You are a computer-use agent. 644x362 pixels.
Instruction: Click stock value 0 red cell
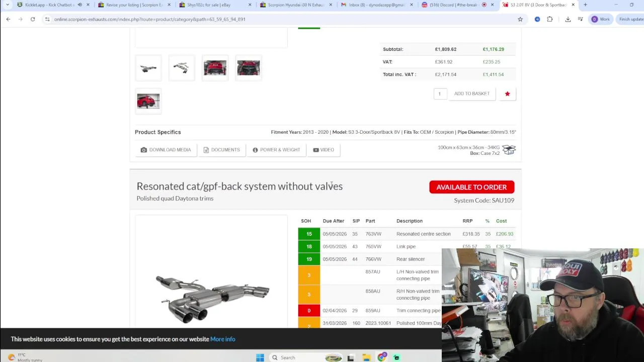coord(309,311)
